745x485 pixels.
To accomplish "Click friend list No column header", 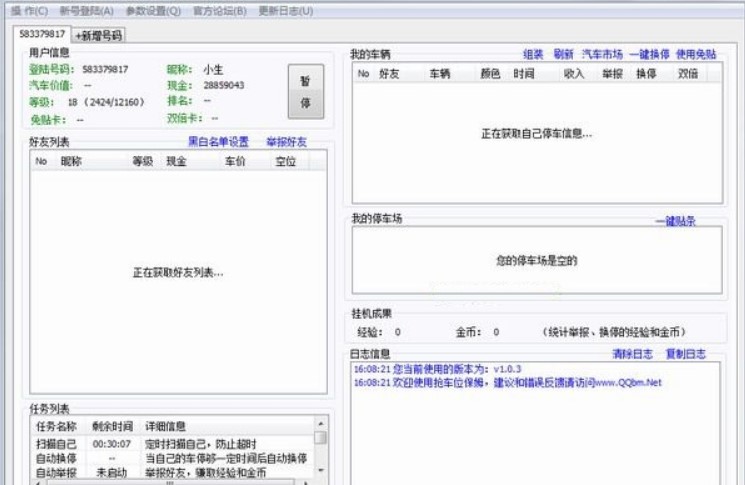I will (41, 162).
